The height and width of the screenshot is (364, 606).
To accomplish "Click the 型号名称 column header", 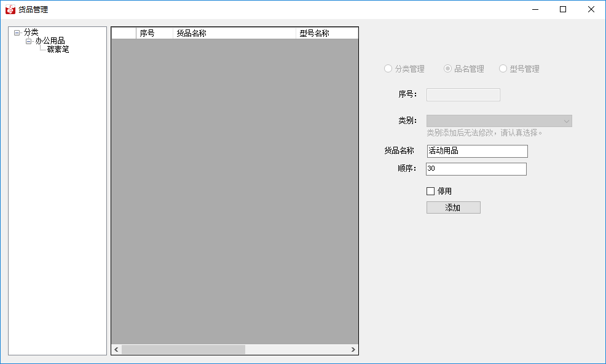I will pos(327,33).
